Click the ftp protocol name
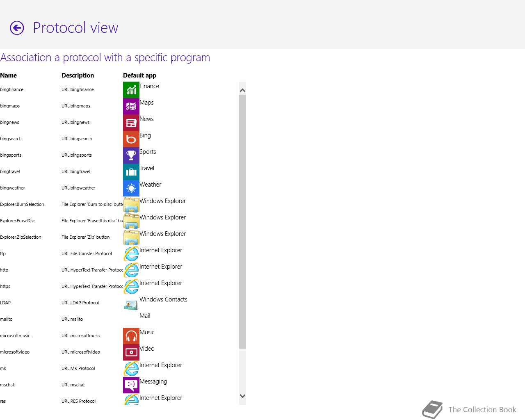Image resolution: width=525 pixels, height=420 pixels. [3, 253]
